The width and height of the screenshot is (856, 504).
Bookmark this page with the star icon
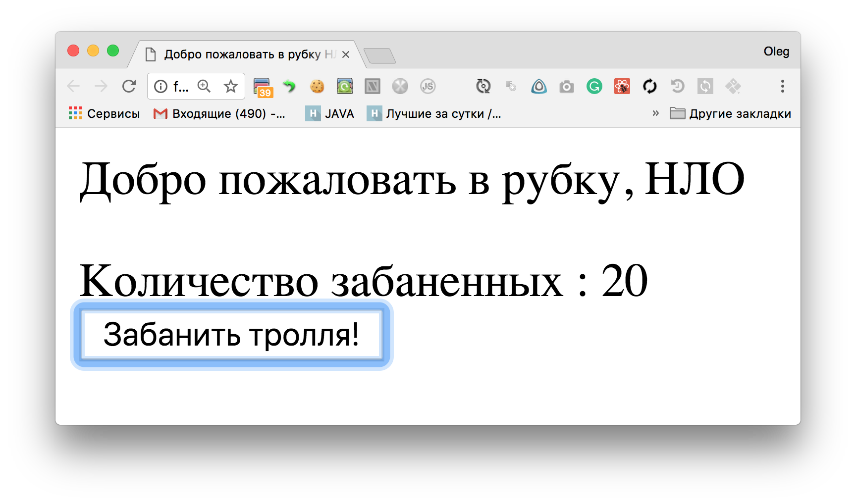[x=231, y=87]
